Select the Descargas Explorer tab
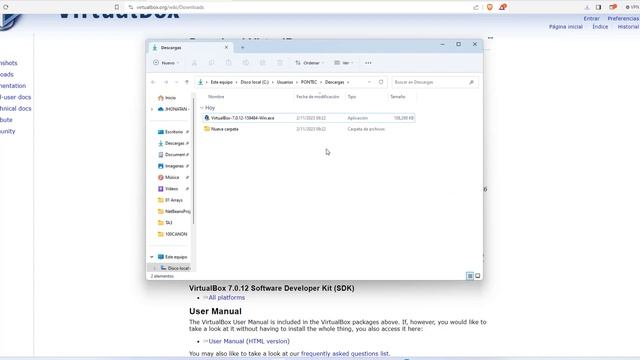The width and height of the screenshot is (640, 360). pos(190,48)
